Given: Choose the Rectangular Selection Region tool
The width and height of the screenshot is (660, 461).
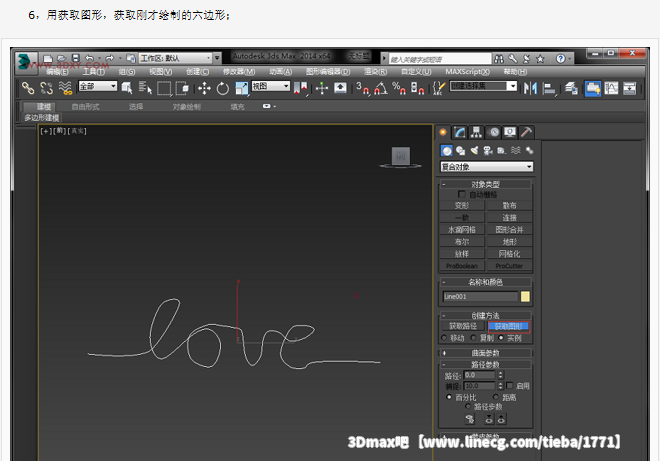Looking at the screenshot, I should (x=164, y=88).
